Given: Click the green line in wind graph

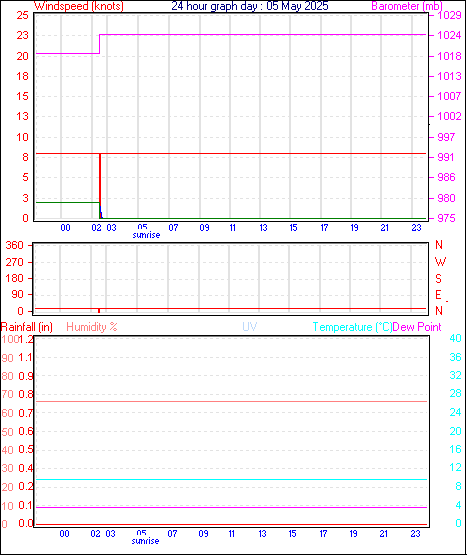Looking at the screenshot, I should pos(68,202).
